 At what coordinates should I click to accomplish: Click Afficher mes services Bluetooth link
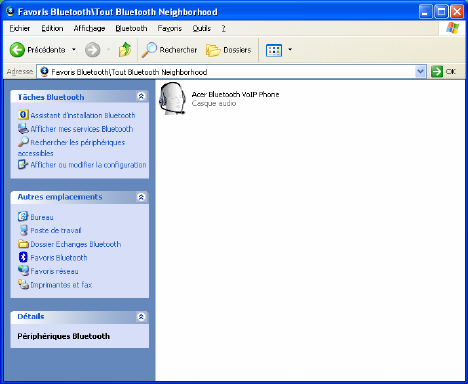click(x=82, y=129)
